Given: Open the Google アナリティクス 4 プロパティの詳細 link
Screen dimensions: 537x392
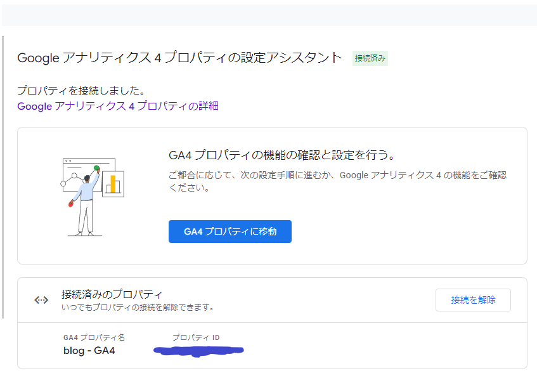Looking at the screenshot, I should pos(118,106).
